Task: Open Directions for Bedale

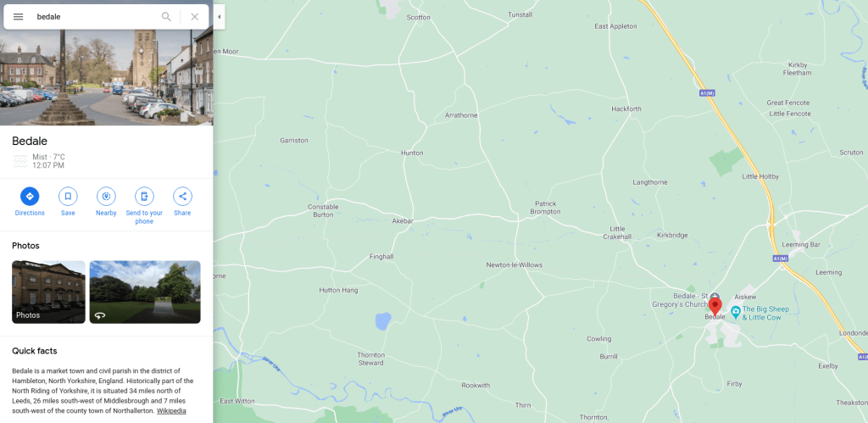Action: click(30, 196)
